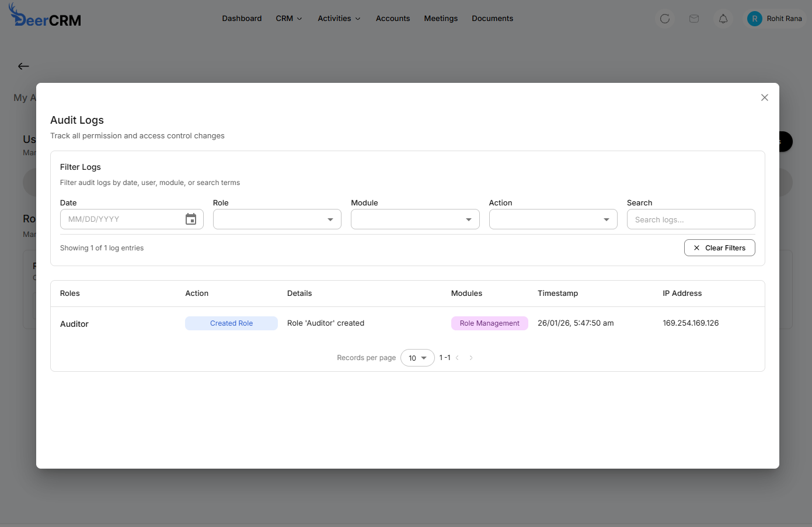Click the X icon inside Clear Filters
812x527 pixels.
point(696,247)
